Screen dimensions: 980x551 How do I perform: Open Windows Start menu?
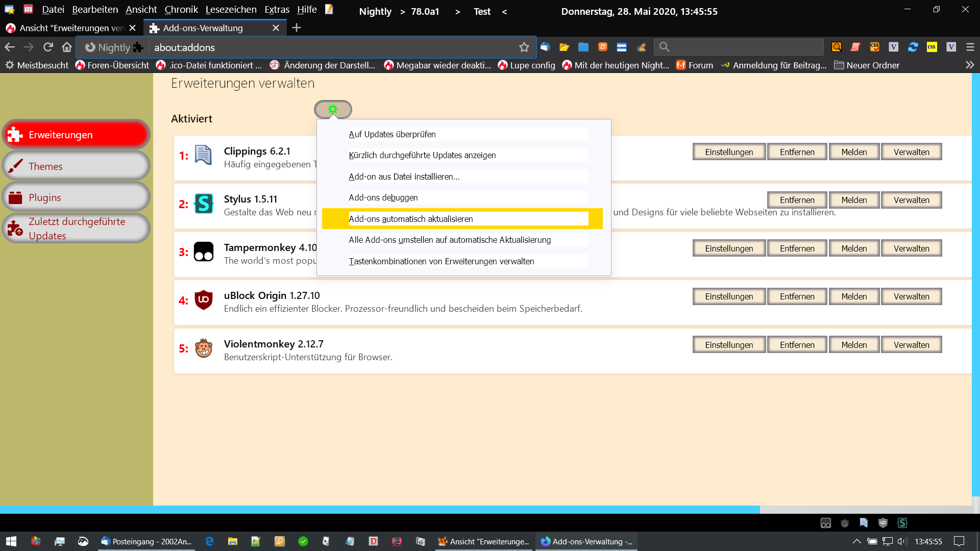point(11,541)
